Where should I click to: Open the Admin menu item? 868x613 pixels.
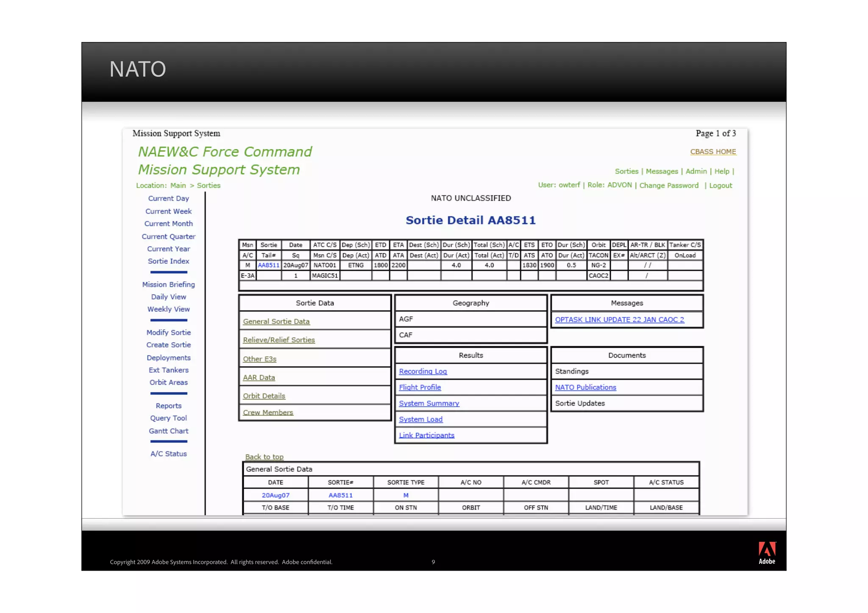click(x=696, y=171)
